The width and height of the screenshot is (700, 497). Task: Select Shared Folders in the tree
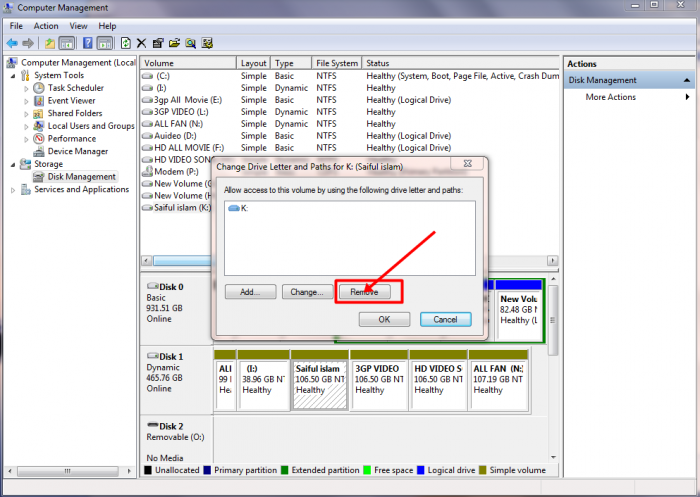tap(75, 113)
